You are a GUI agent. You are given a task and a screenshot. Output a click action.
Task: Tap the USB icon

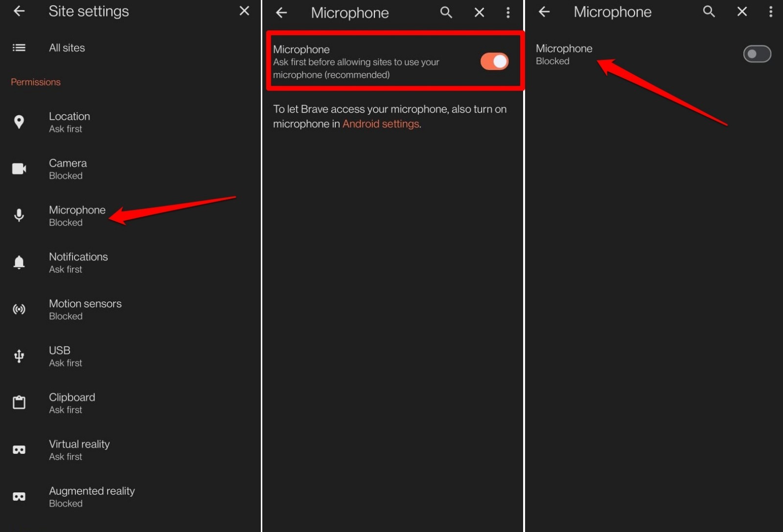19,356
